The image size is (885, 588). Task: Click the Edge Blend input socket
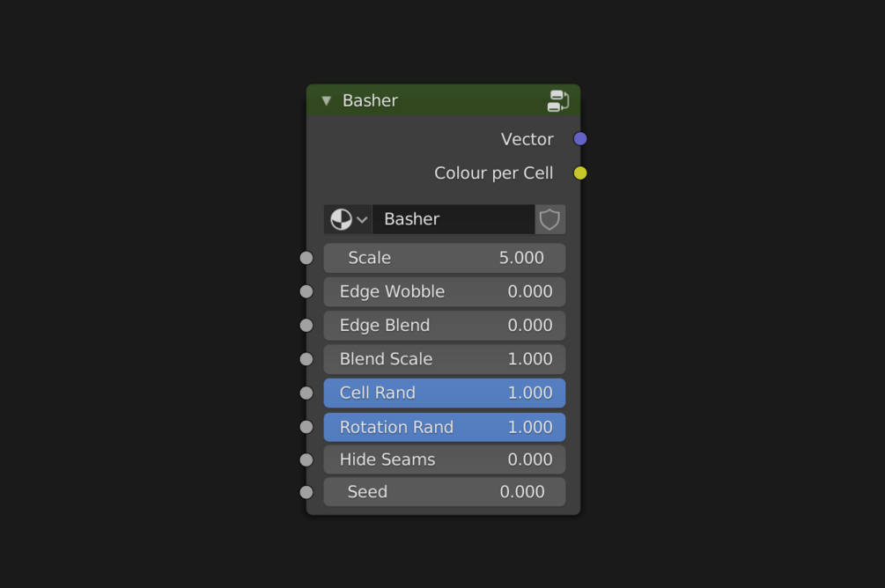(x=306, y=325)
